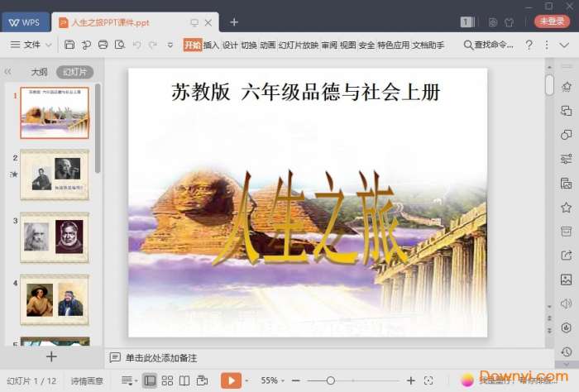Click the WPS home tab

click(25, 22)
